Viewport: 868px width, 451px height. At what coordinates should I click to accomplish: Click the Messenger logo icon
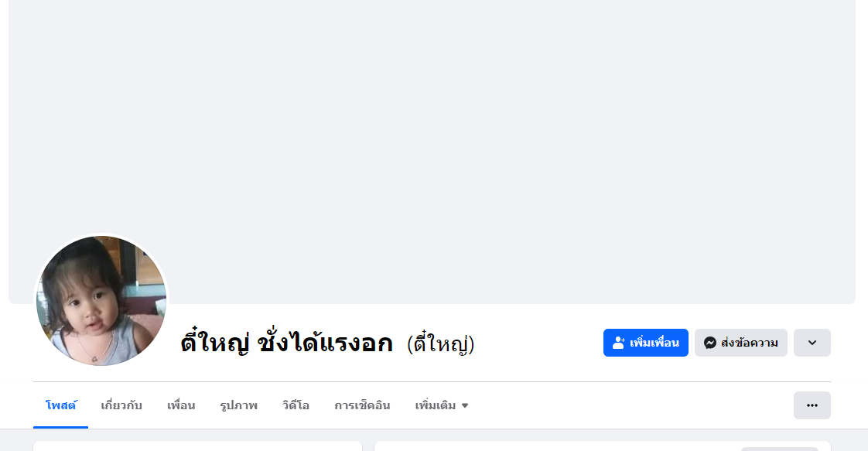click(x=709, y=343)
